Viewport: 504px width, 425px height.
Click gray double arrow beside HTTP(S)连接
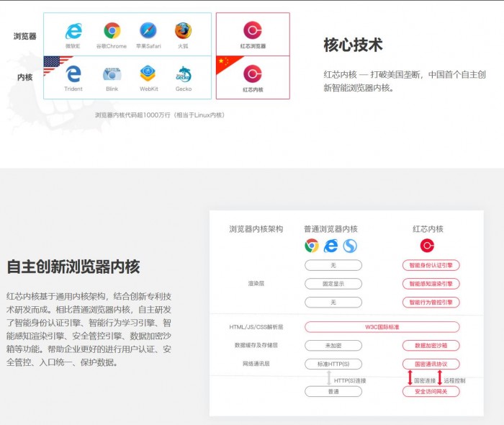point(329,377)
